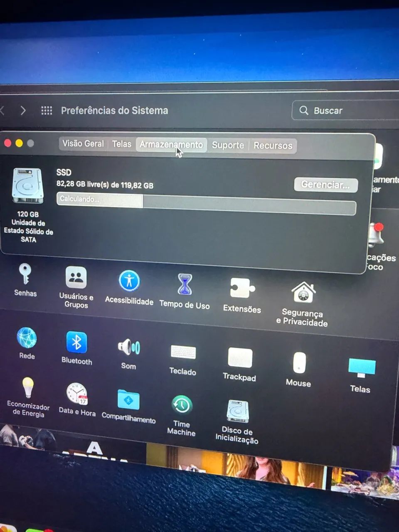Click the Gerenciar... button

tap(326, 185)
